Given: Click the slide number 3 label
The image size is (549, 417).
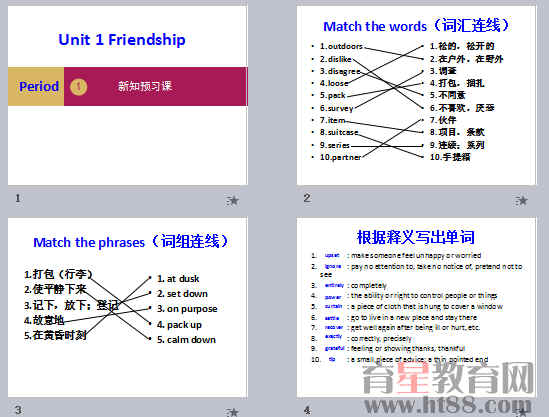Looking at the screenshot, I should (18, 410).
